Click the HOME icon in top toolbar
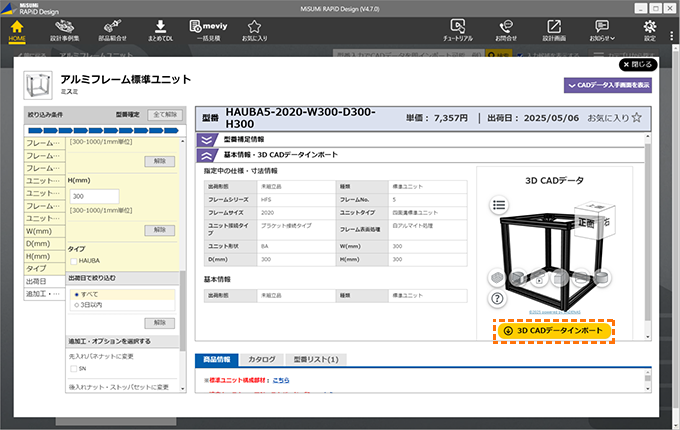This screenshot has width=680, height=430. (16, 27)
